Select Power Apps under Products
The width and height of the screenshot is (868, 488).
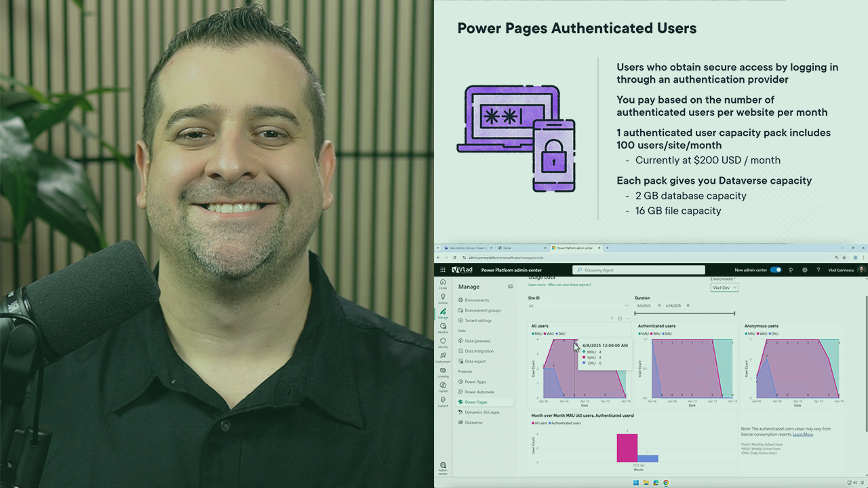(x=475, y=382)
